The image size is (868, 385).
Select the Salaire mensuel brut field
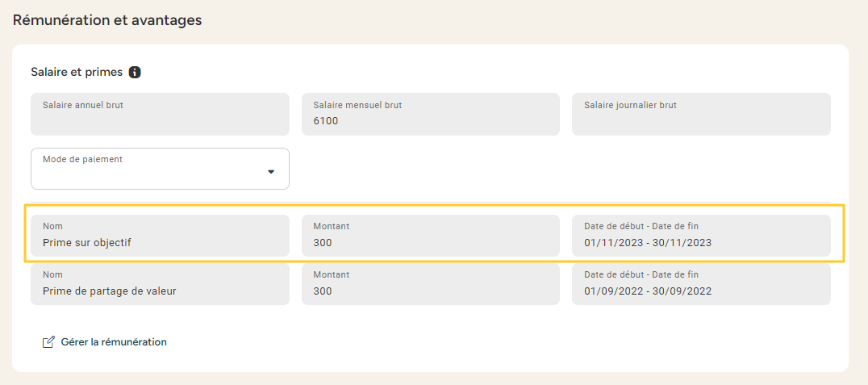pyautogui.click(x=430, y=114)
